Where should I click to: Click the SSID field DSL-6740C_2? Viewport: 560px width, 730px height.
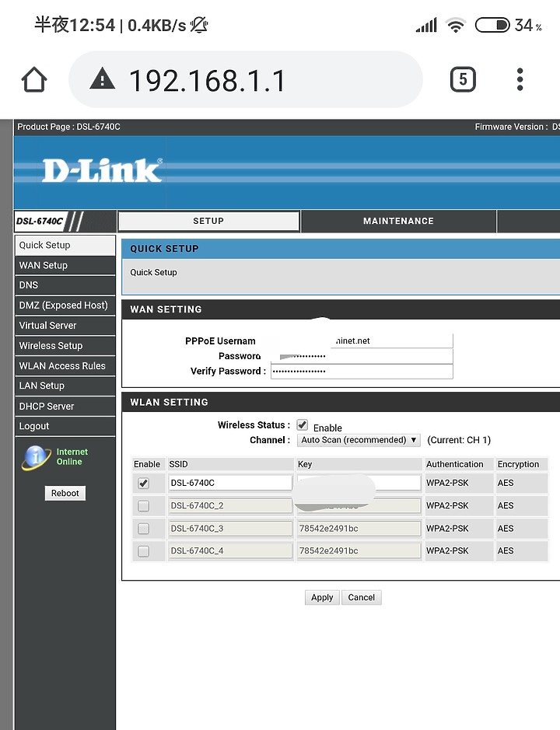230,505
